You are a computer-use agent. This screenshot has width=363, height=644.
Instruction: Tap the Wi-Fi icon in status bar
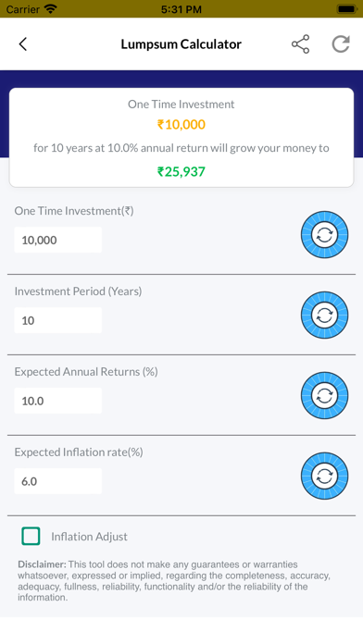51,8
